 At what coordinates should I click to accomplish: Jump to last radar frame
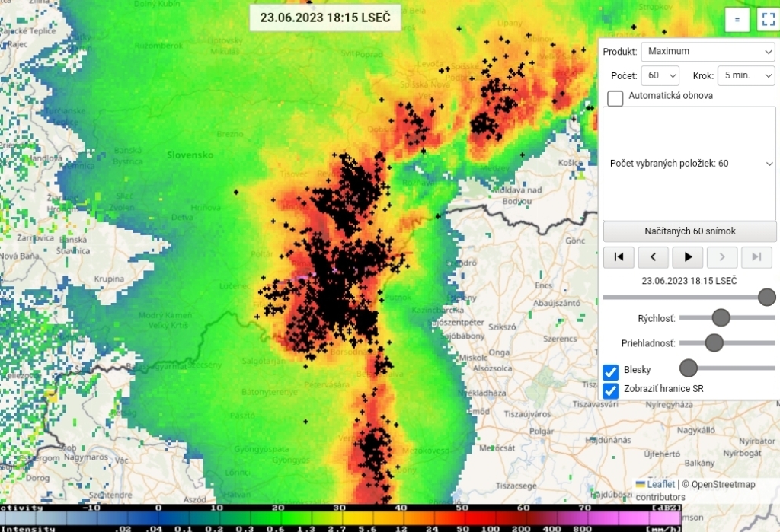click(x=756, y=257)
